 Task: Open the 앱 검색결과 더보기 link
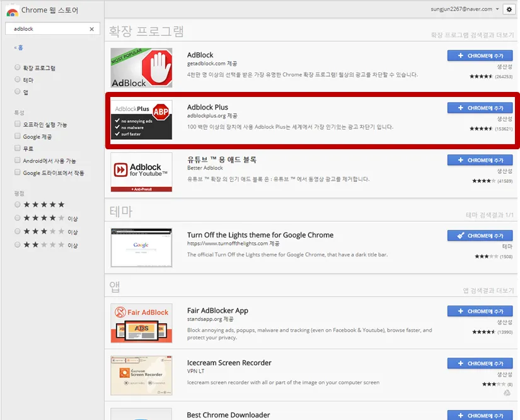[x=488, y=291]
